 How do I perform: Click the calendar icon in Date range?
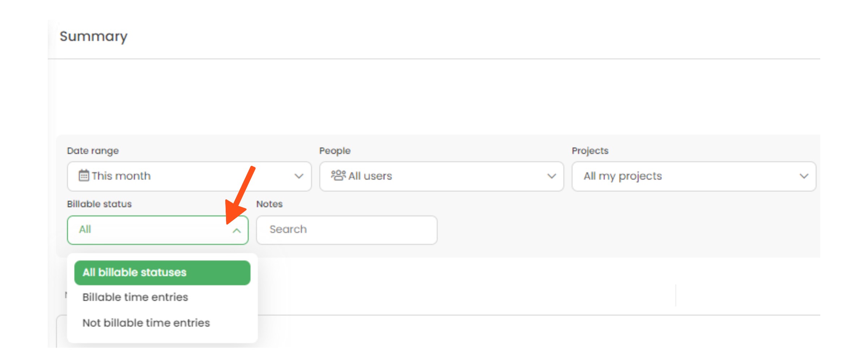[84, 176]
